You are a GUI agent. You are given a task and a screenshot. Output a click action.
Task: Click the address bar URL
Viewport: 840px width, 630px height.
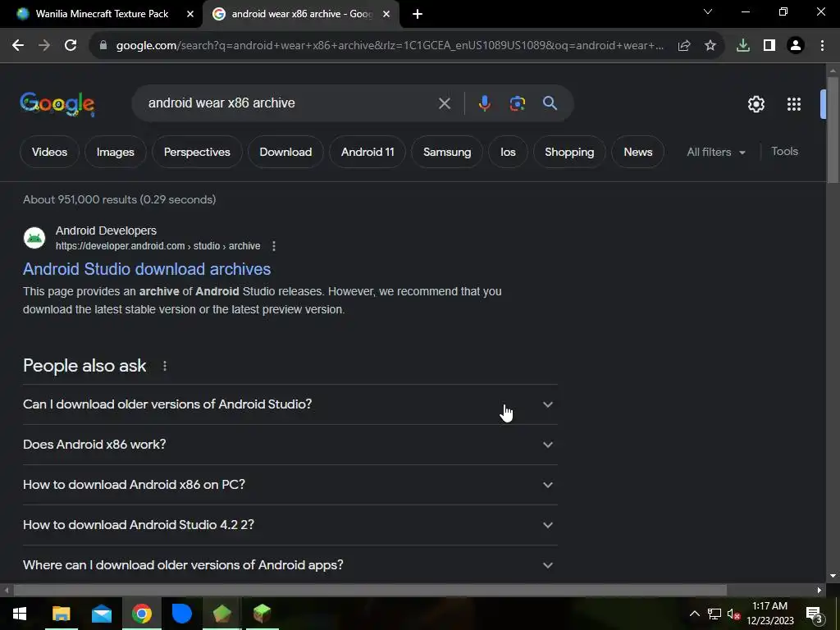point(390,46)
